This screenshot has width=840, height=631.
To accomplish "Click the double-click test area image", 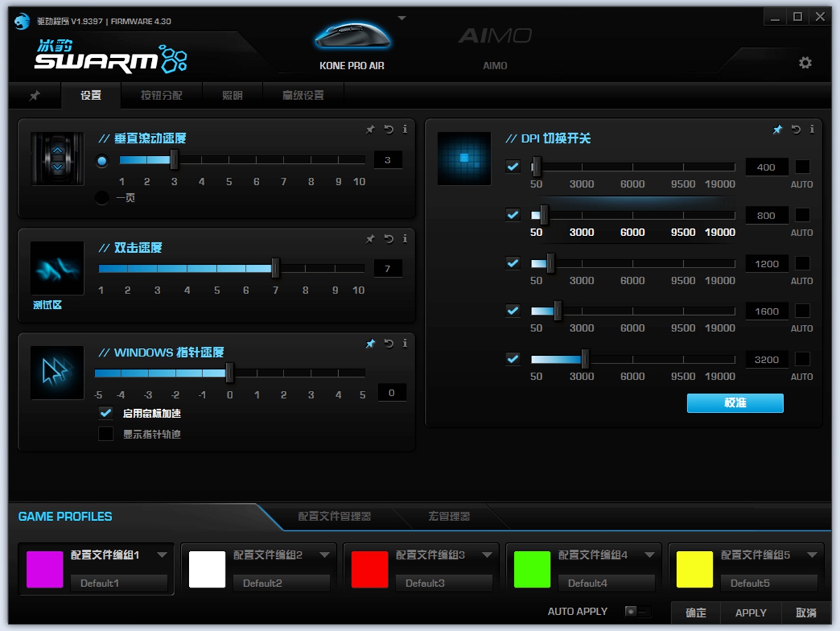I will click(57, 268).
